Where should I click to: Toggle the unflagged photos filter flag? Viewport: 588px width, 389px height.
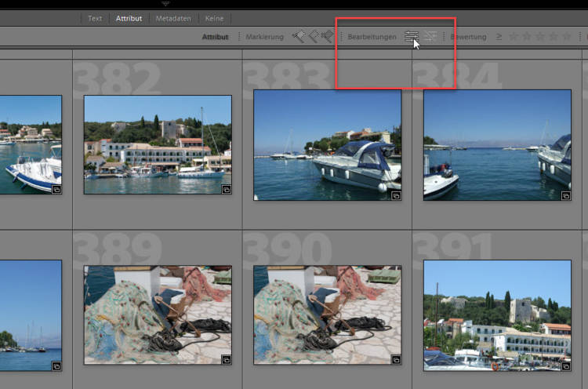coord(312,36)
